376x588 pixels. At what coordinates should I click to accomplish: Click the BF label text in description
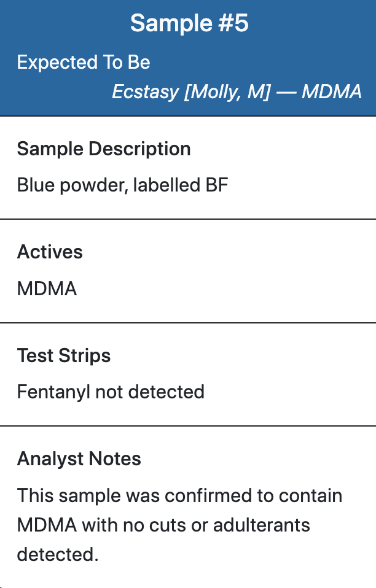click(x=217, y=185)
